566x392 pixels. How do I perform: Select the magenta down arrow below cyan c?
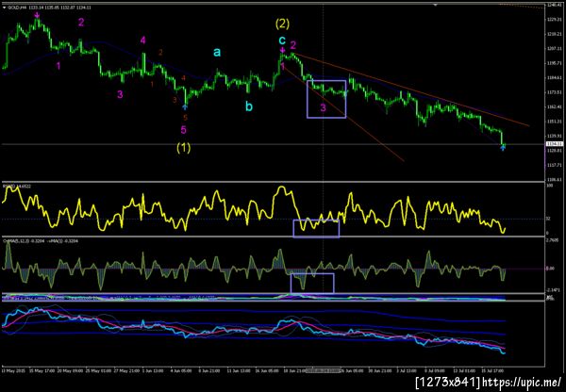click(x=282, y=50)
